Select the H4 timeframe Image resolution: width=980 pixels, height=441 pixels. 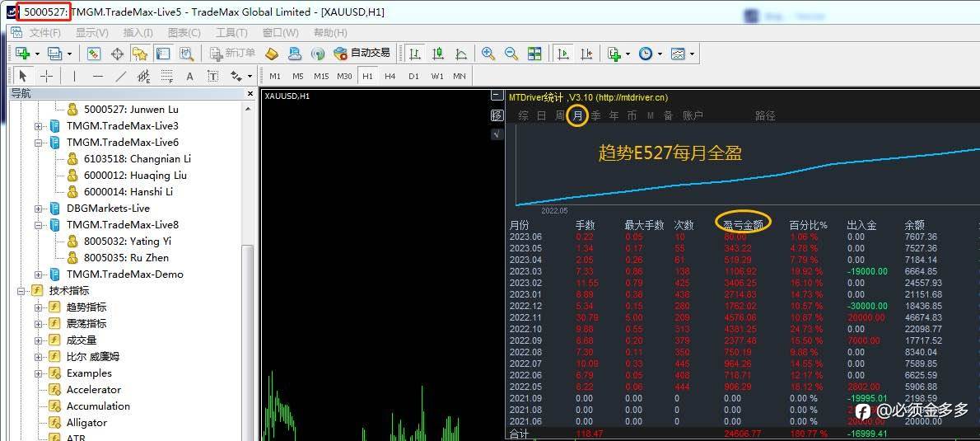pos(390,77)
